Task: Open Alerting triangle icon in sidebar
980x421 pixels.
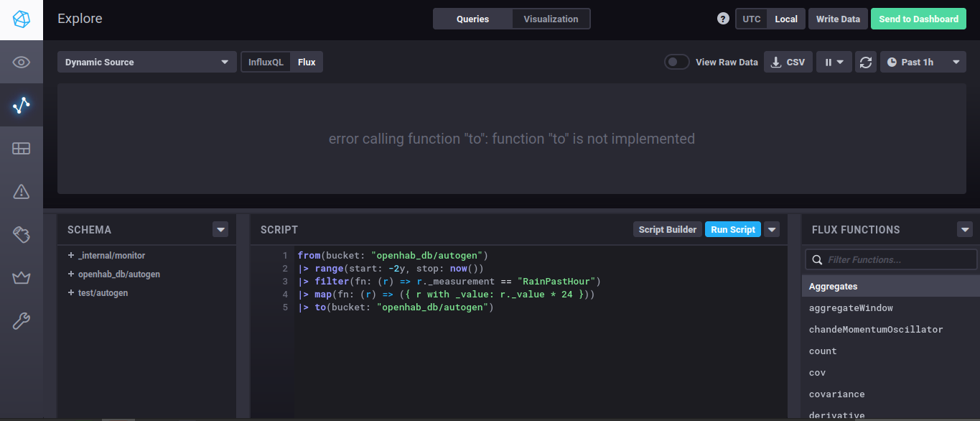Action: point(21,191)
